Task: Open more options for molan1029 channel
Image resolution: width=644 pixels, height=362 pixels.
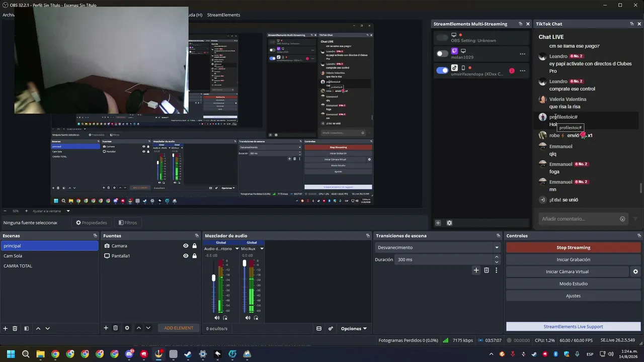Action: point(523,54)
